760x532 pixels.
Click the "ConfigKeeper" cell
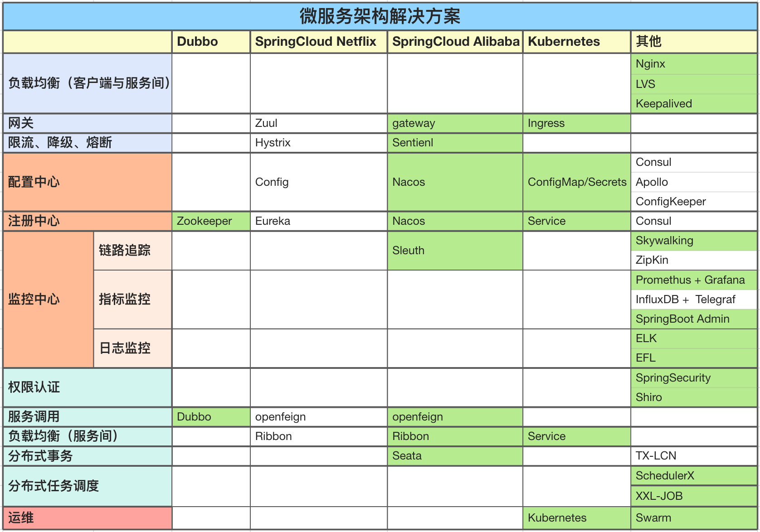tap(694, 202)
